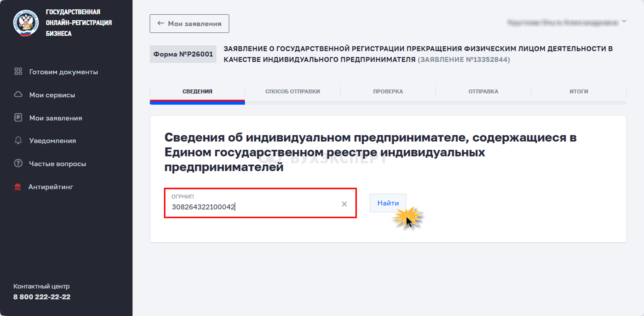The height and width of the screenshot is (316, 644).
Task: Click the 'Мои заявления' document icon
Action: pos(18,118)
